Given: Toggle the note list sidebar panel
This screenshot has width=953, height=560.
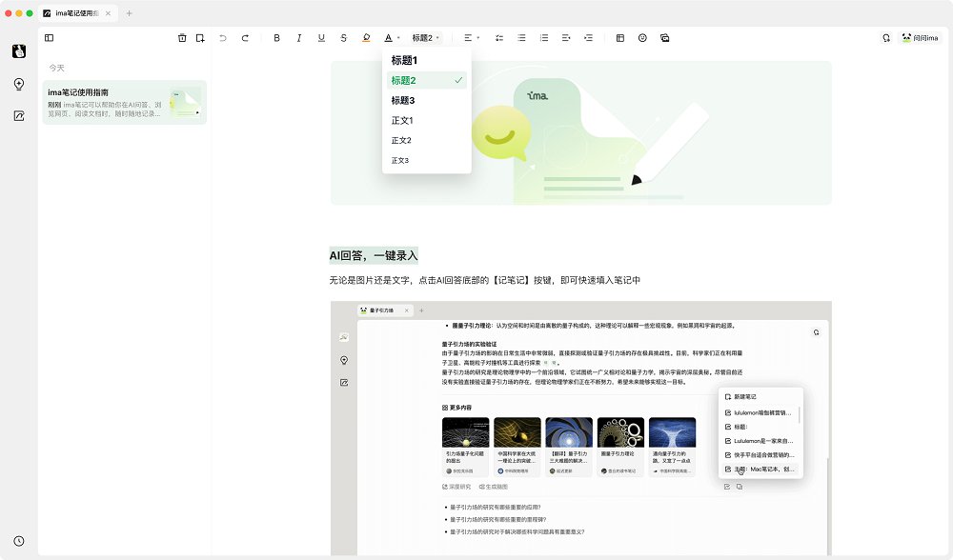Looking at the screenshot, I should tap(50, 38).
